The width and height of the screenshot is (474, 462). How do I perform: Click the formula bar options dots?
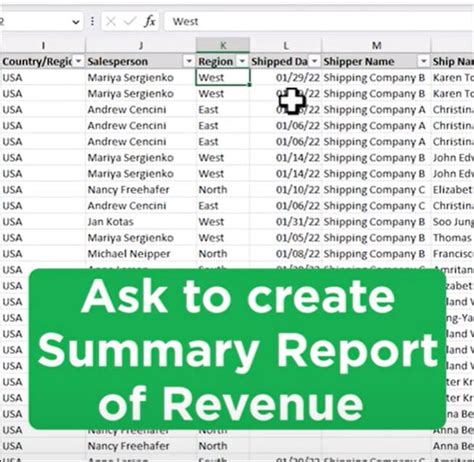click(92, 22)
